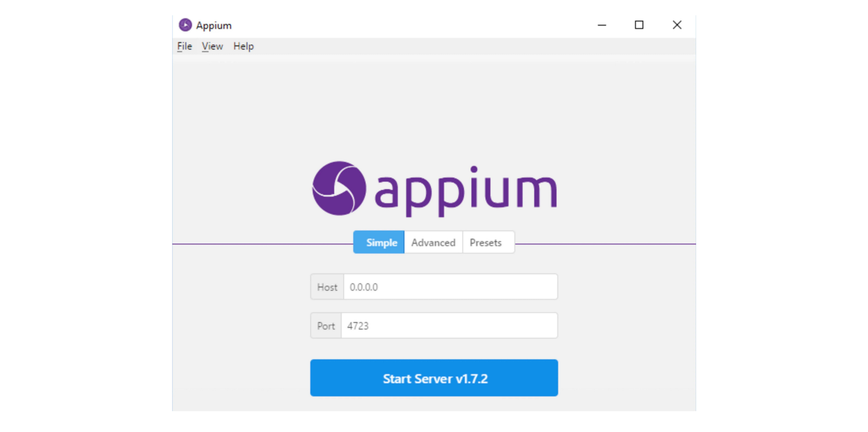Click the appium wordmark text logo

(x=466, y=191)
